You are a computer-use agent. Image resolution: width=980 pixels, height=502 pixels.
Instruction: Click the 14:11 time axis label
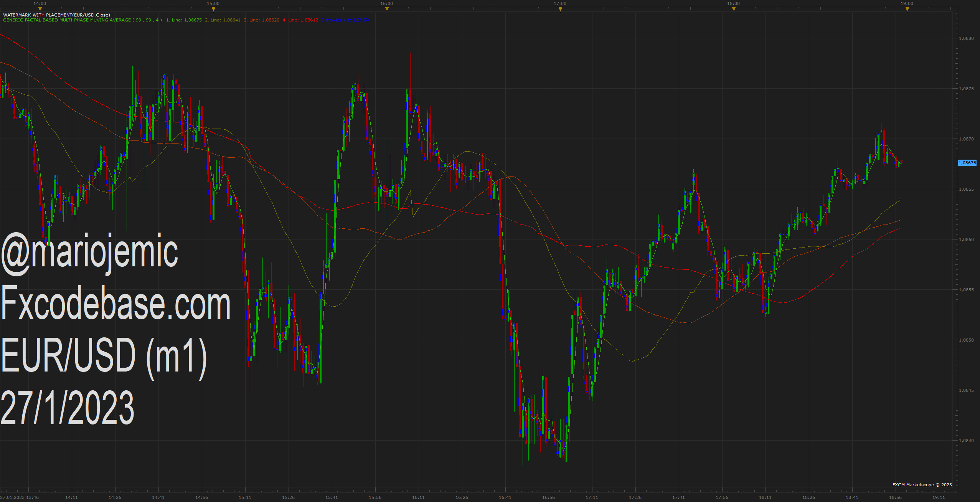(71, 497)
